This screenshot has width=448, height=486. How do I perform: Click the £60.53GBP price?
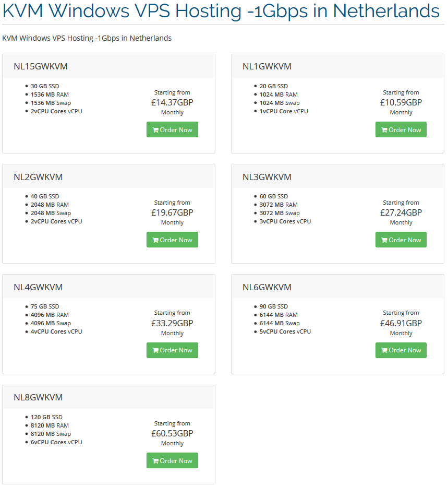172,433
